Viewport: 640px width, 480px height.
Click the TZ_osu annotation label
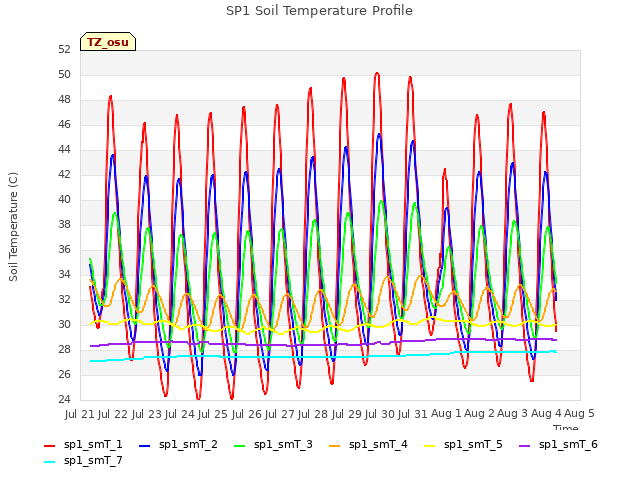coord(108,42)
